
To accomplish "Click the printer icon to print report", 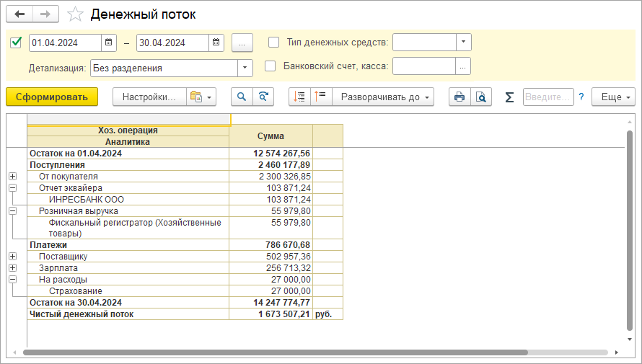I will tap(459, 97).
